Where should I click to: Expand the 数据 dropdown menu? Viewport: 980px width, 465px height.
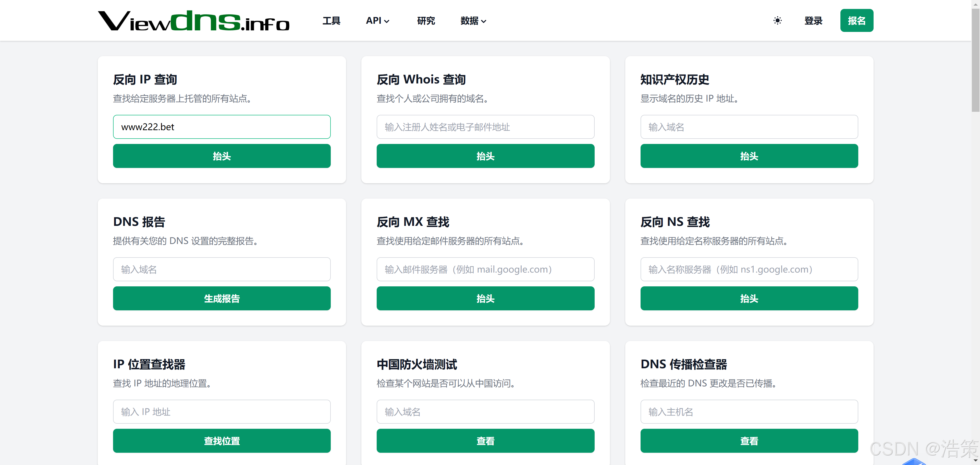tap(473, 21)
